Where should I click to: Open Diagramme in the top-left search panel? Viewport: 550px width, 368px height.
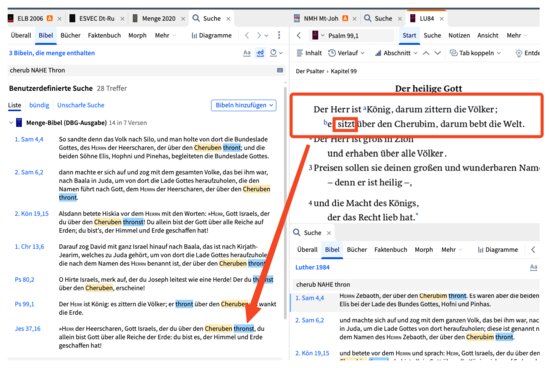212,35
